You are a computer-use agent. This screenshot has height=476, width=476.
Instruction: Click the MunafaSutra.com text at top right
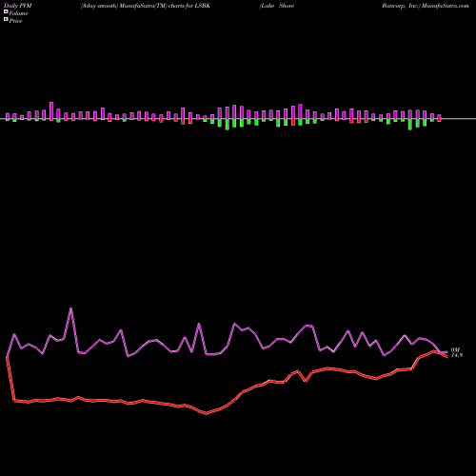(445, 6)
